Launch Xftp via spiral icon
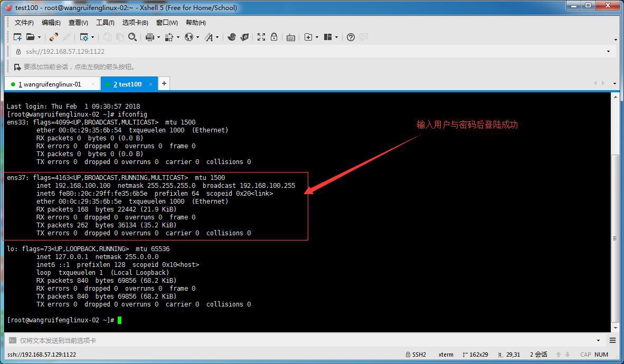624x364 pixels. click(x=232, y=37)
